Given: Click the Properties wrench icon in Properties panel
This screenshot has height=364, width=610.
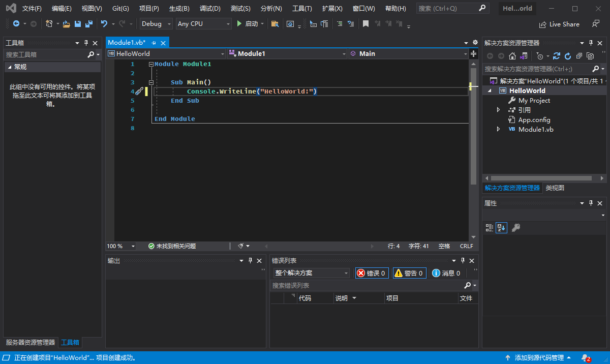Looking at the screenshot, I should click(x=515, y=228).
